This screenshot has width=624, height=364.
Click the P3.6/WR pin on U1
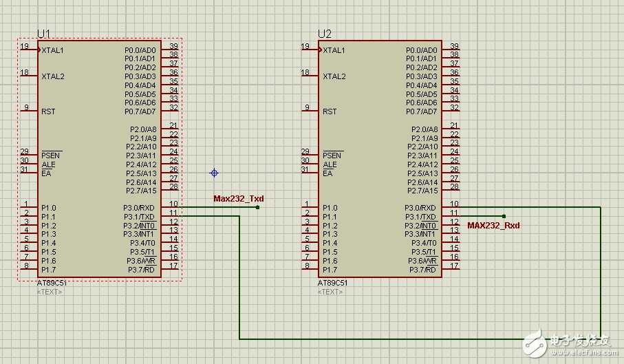point(141,261)
